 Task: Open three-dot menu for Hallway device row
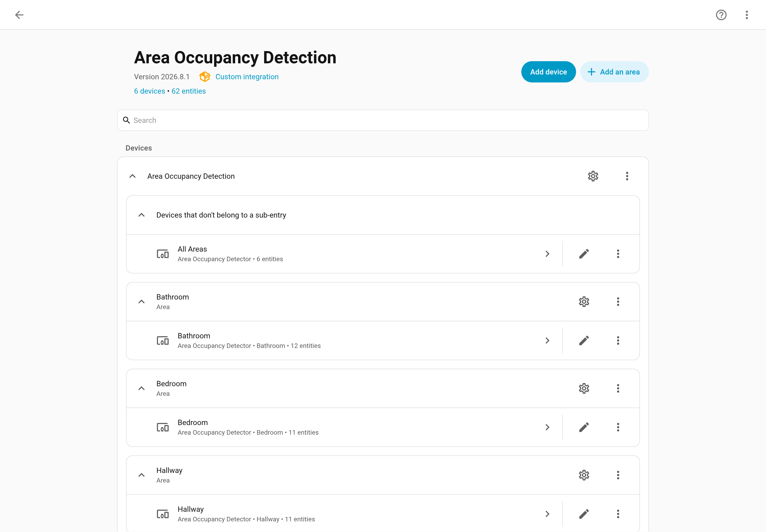click(x=618, y=514)
